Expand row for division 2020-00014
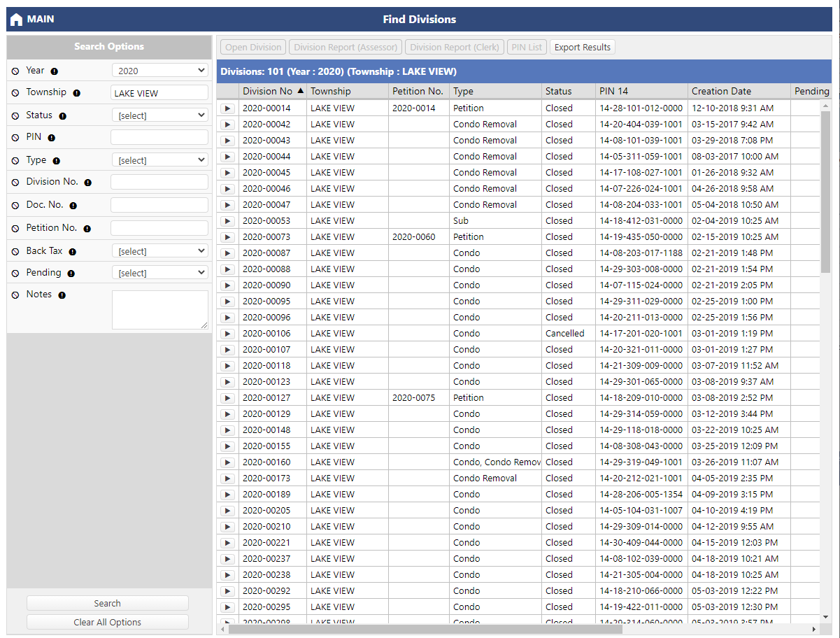The width and height of the screenshot is (840, 638). (227, 108)
